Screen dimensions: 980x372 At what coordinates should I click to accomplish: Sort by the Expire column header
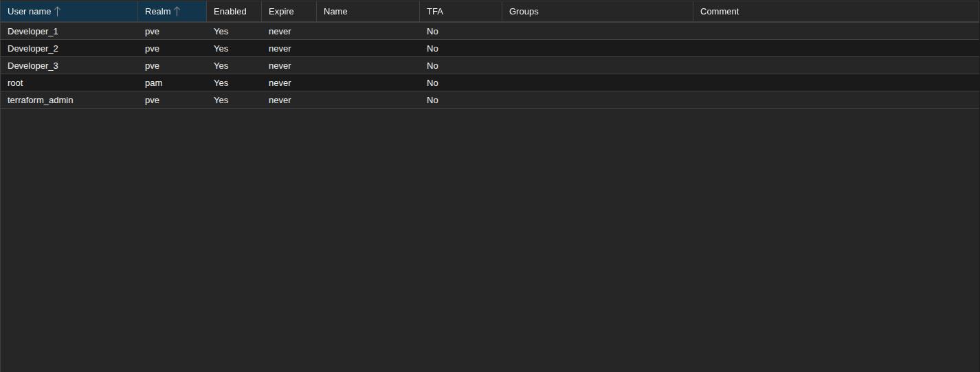tap(281, 11)
